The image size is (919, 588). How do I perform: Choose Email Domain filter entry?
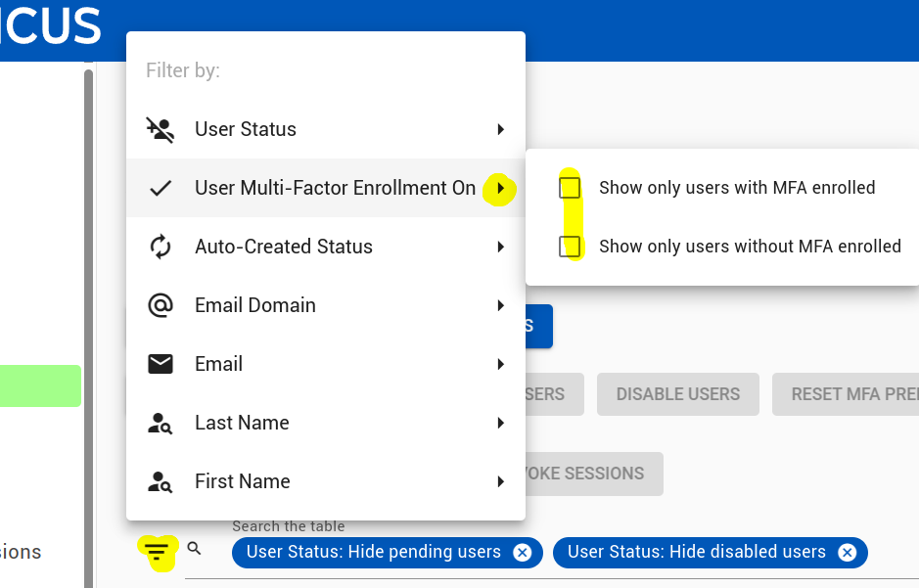point(326,305)
